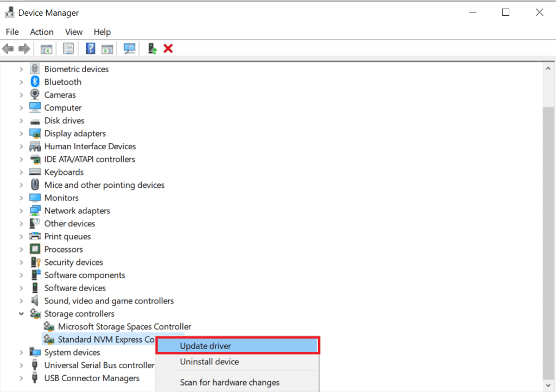Click the Show/Hide Console Tree toolbar icon
This screenshot has width=556, height=392.
pyautogui.click(x=46, y=48)
